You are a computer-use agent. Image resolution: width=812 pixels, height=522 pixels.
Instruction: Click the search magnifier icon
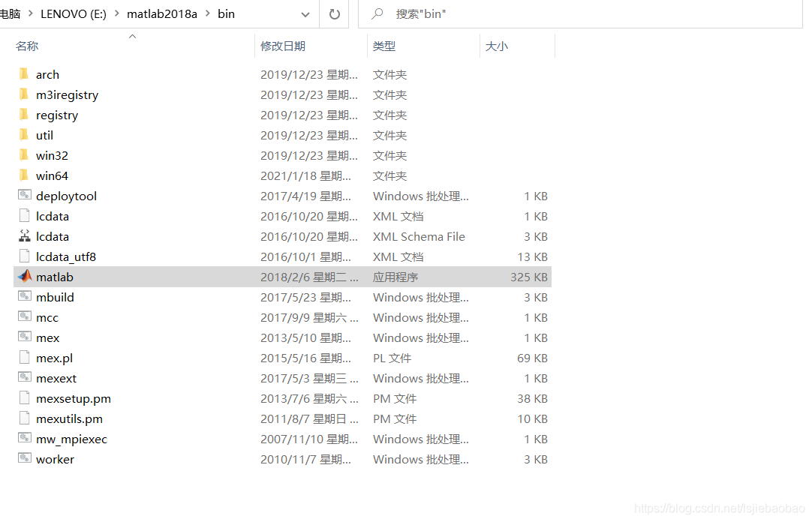(377, 13)
